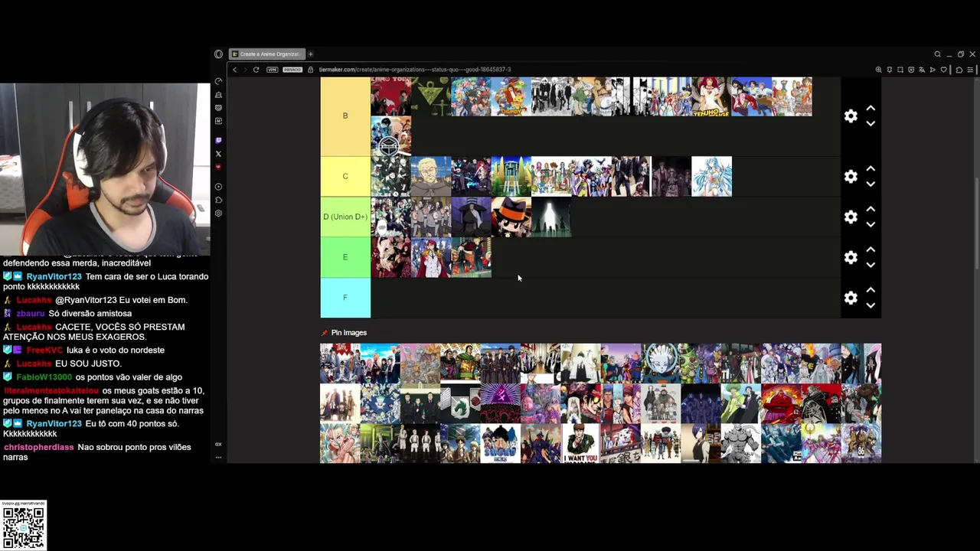Translate the page
This screenshot has width=980, height=551.
(922, 70)
